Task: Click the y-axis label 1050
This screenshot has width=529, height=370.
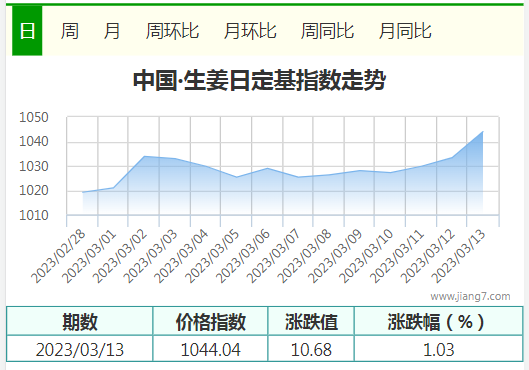Action: coord(34,117)
